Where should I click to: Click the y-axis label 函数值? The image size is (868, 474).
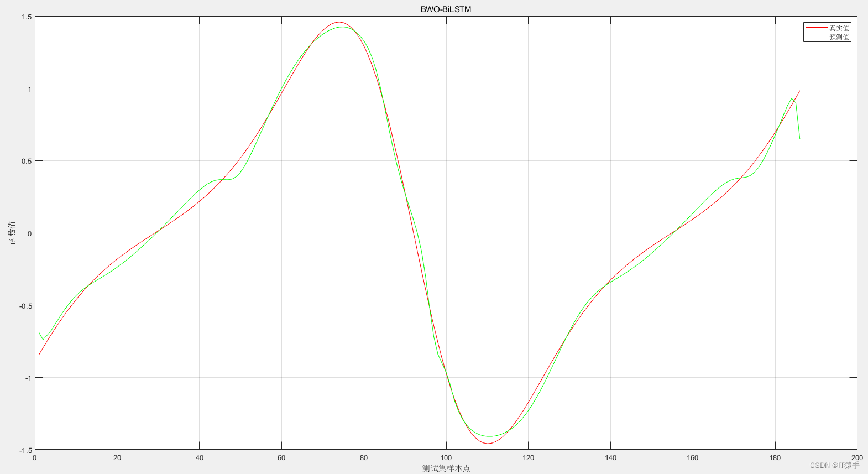pyautogui.click(x=12, y=233)
